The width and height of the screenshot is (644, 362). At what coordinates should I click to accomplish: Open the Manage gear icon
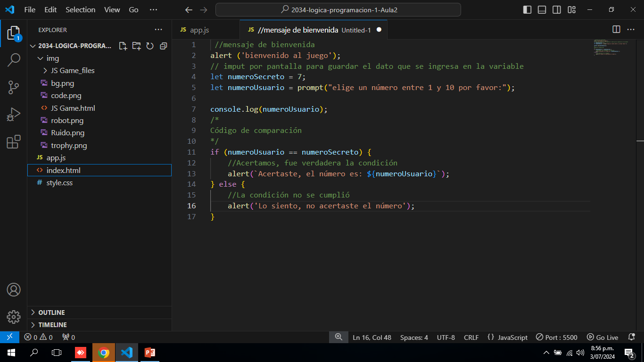(14, 317)
